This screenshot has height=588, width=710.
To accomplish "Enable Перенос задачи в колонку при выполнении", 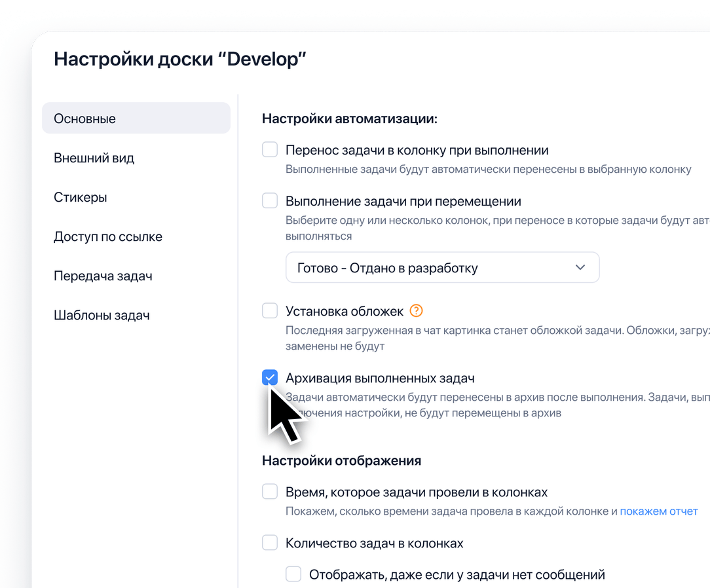I will point(270,149).
